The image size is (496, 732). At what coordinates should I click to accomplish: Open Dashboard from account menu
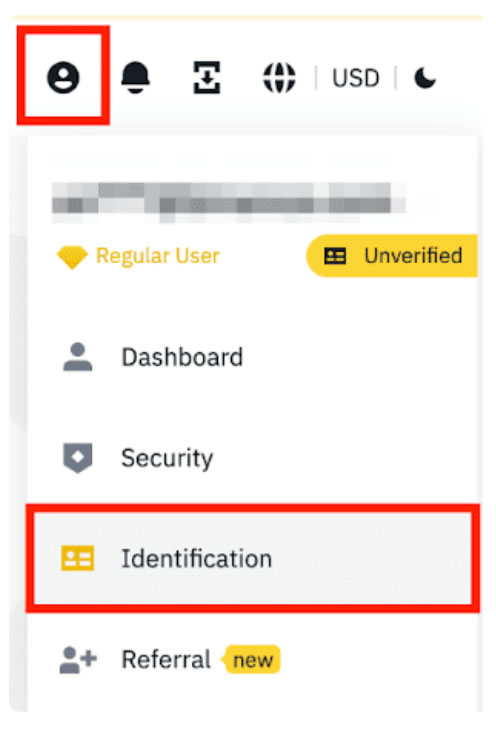pos(253,357)
